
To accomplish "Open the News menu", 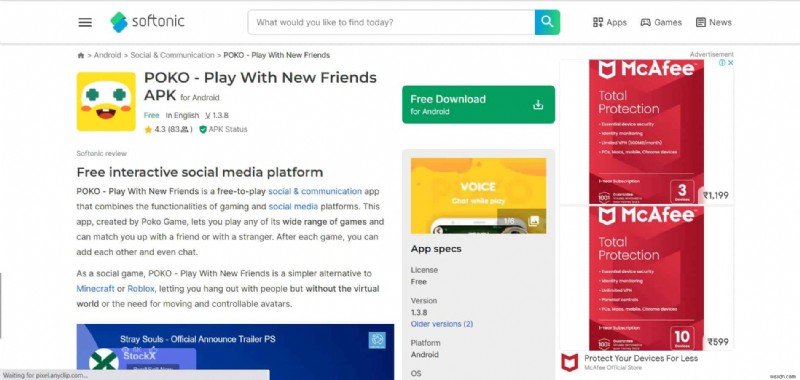I will (x=714, y=22).
